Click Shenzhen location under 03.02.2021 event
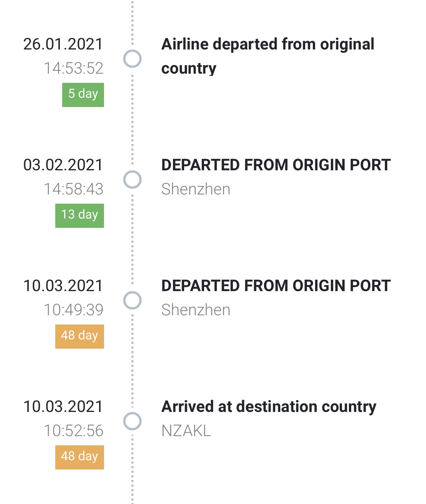The width and height of the screenshot is (426, 504). coord(196,189)
